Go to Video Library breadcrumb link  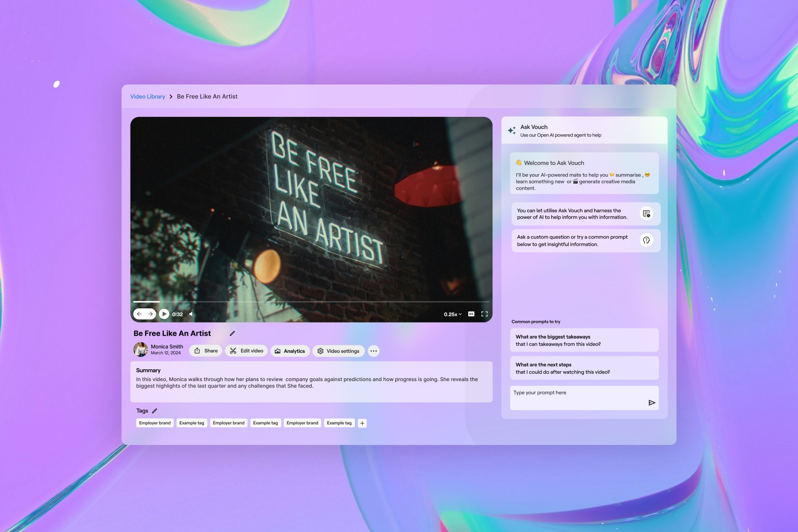(x=148, y=96)
